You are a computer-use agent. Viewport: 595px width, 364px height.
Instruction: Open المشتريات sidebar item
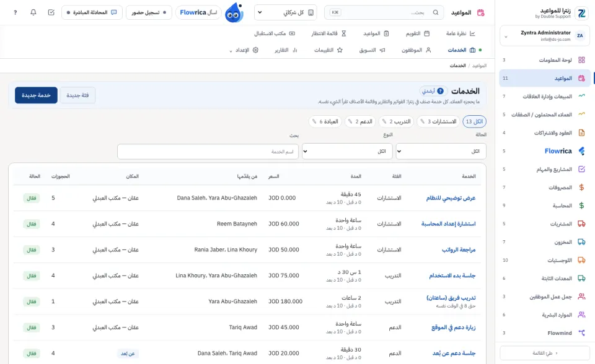[545, 223]
